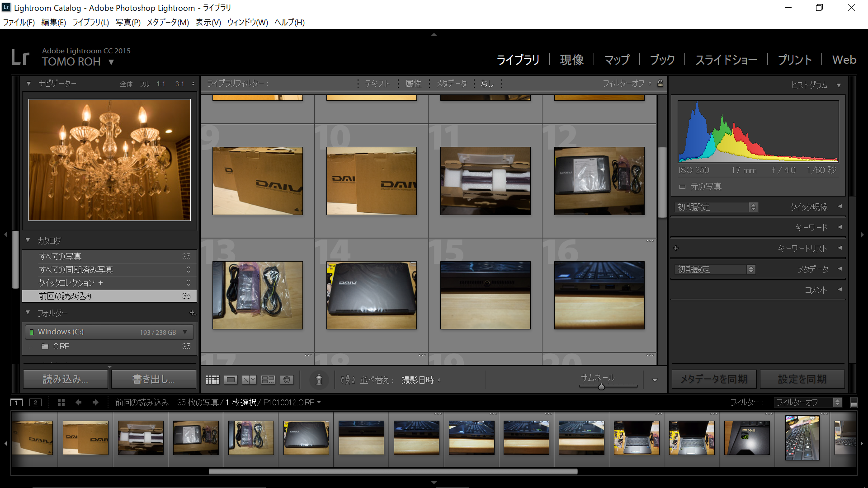Screen dimensions: 868x488
Task: Hide the left panel group arrow
Action: point(6,235)
